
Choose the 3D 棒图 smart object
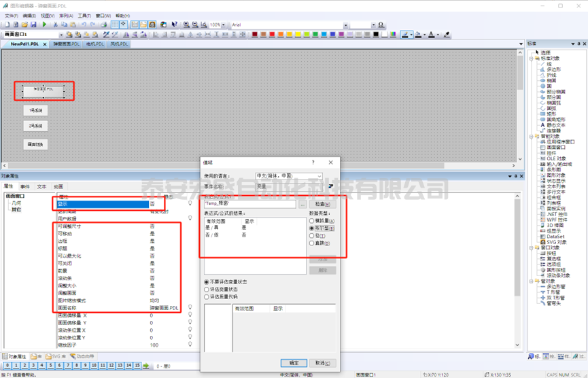556,225
